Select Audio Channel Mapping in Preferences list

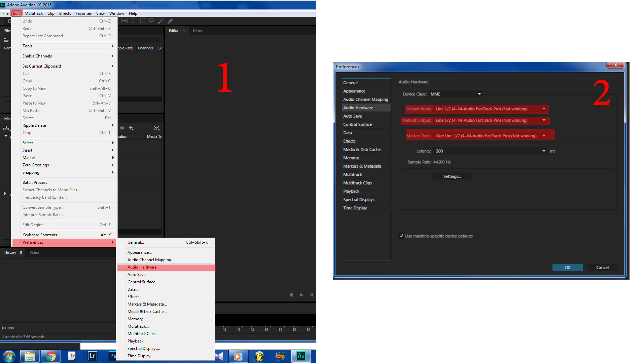point(366,99)
